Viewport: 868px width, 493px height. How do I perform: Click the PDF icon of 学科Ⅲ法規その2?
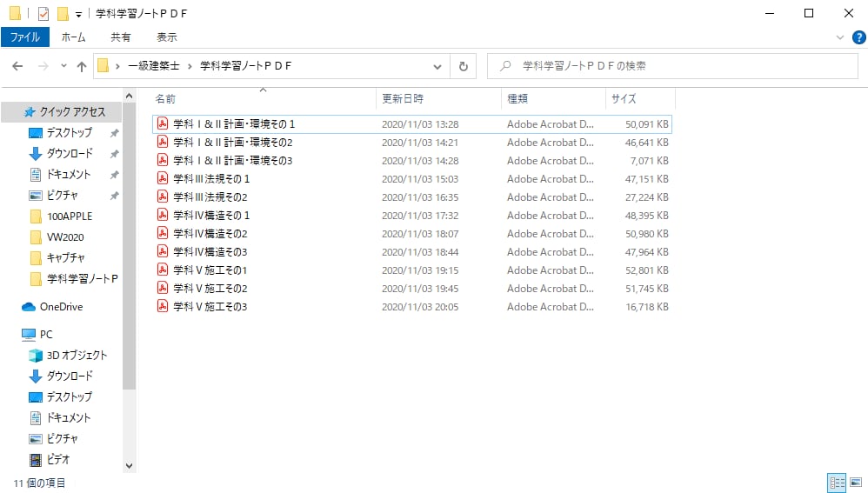tap(162, 197)
